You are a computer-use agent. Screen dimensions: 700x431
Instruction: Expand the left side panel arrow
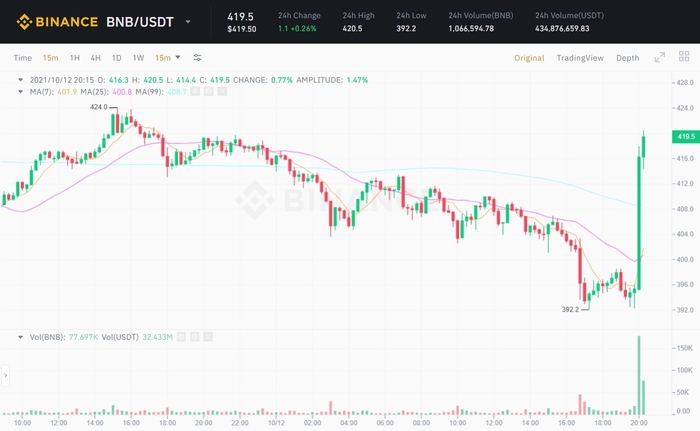pyautogui.click(x=5, y=376)
